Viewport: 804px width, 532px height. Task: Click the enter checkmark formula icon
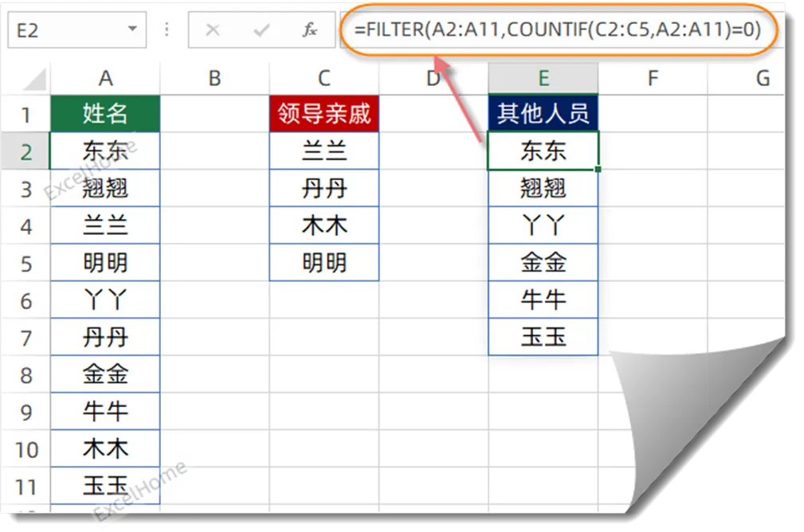tap(261, 30)
